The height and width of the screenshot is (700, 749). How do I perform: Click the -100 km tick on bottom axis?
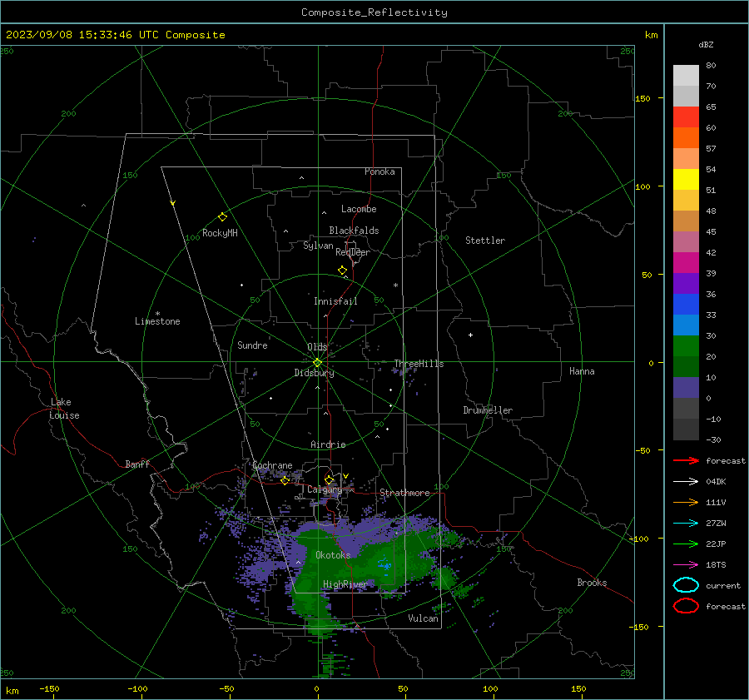click(137, 689)
